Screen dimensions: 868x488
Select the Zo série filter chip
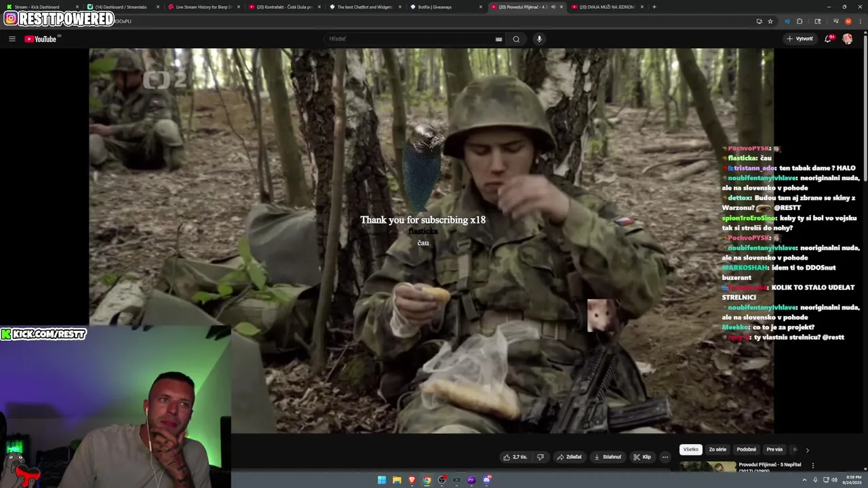(x=717, y=449)
